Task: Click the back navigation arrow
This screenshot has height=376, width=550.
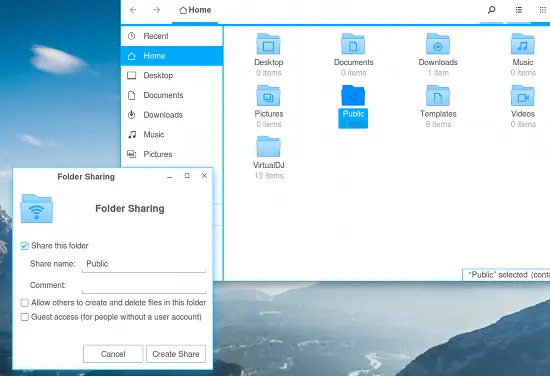Action: [x=133, y=10]
